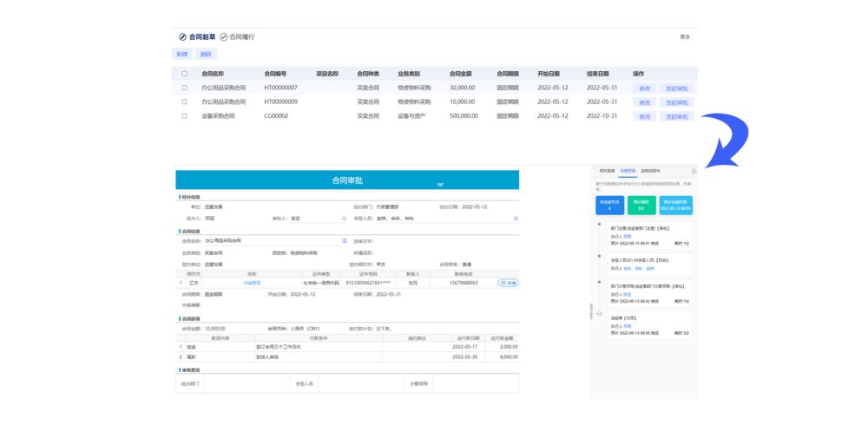Toggle the select-all checkbox in table header
Viewport: 868px width, 425px height.
click(184, 74)
